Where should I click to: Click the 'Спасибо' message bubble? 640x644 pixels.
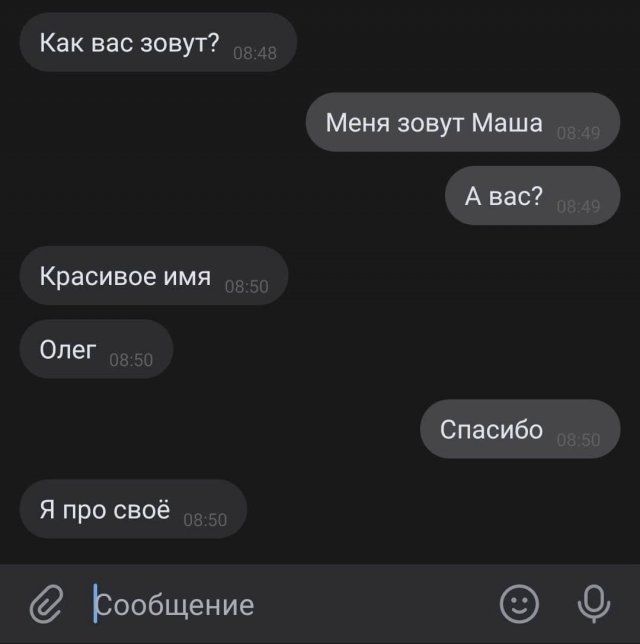[x=520, y=429]
